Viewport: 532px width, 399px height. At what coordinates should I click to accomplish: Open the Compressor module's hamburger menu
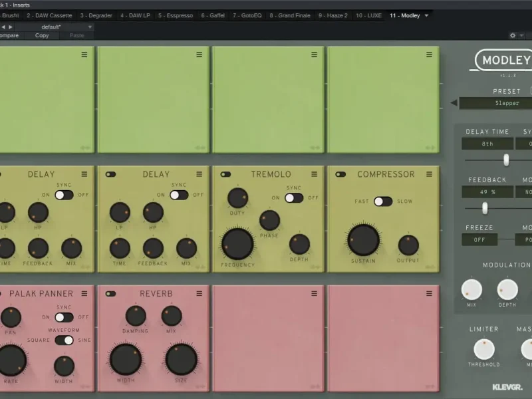[x=429, y=174]
